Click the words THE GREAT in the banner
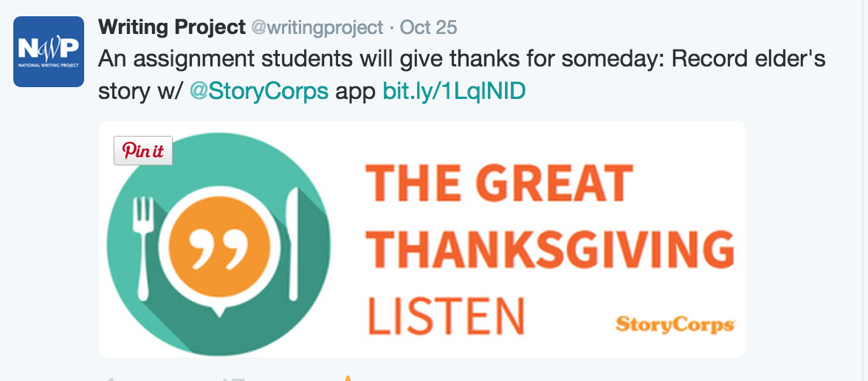This screenshot has width=868, height=381. point(500,183)
